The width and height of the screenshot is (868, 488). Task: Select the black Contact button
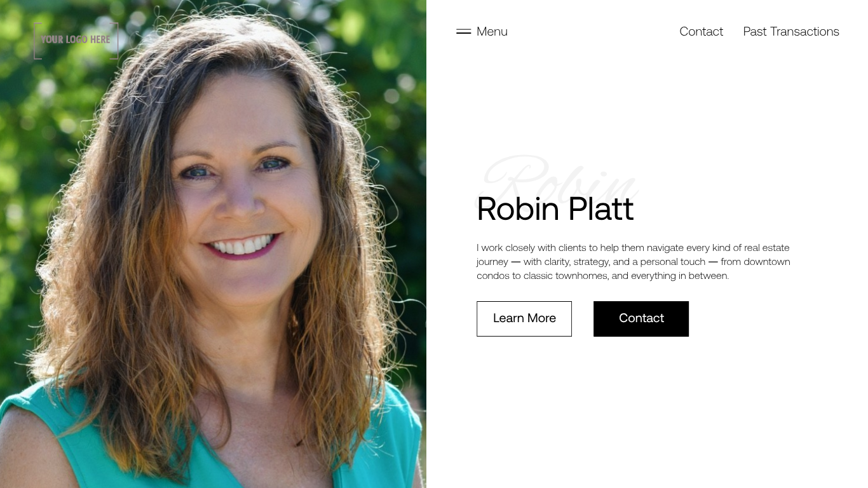tap(641, 318)
